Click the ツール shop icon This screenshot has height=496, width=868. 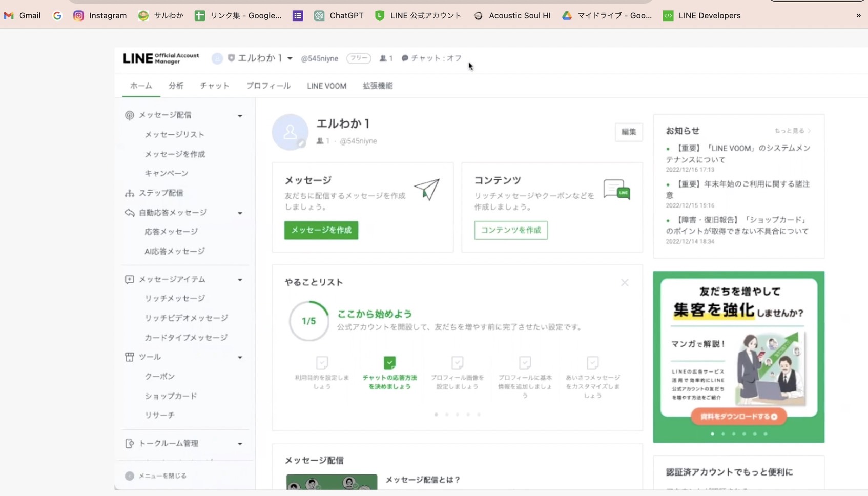pyautogui.click(x=129, y=357)
